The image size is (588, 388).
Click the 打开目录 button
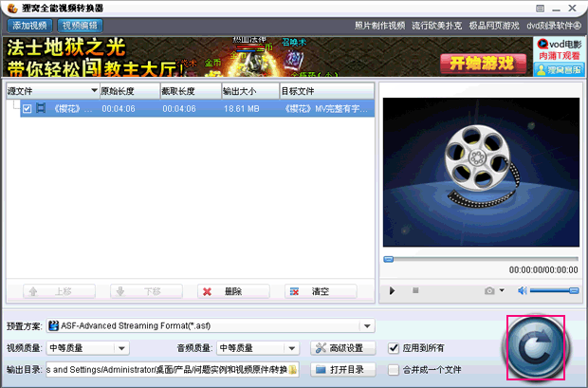pos(342,370)
